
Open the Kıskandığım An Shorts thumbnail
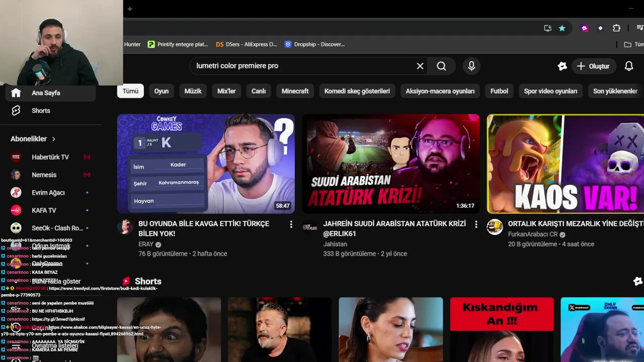pos(502,329)
